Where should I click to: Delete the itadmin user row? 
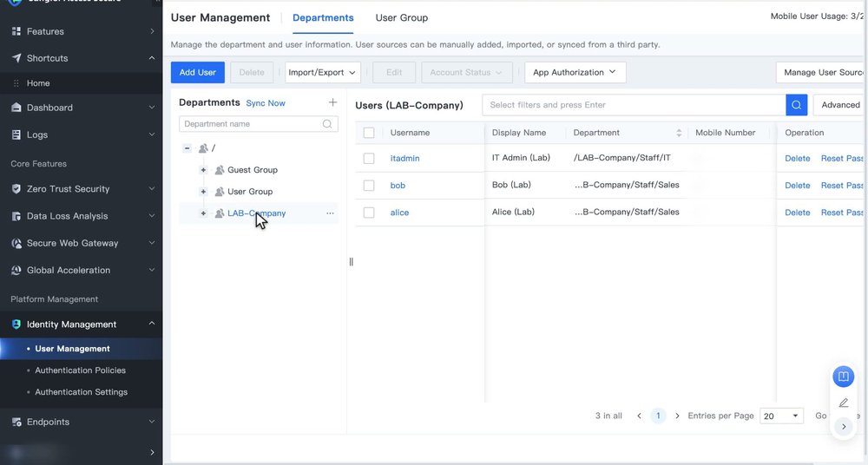[797, 158]
